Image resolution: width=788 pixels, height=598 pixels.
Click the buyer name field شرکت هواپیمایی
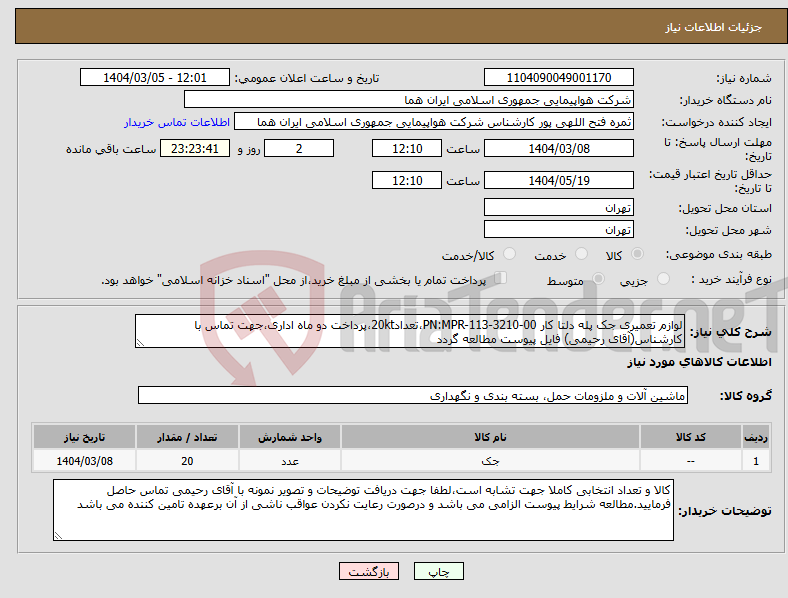click(409, 99)
